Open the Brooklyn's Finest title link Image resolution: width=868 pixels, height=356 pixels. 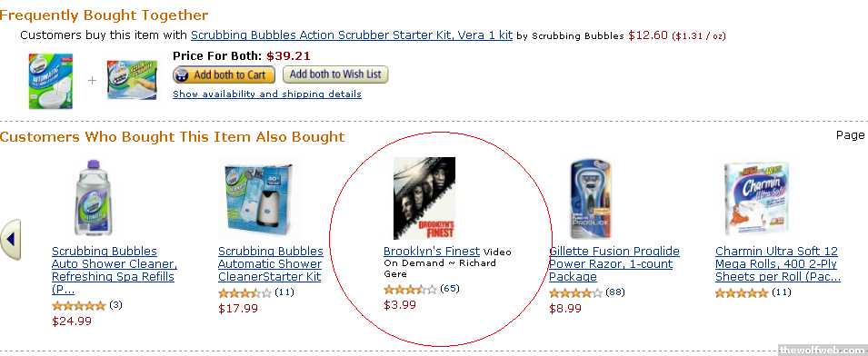[431, 251]
